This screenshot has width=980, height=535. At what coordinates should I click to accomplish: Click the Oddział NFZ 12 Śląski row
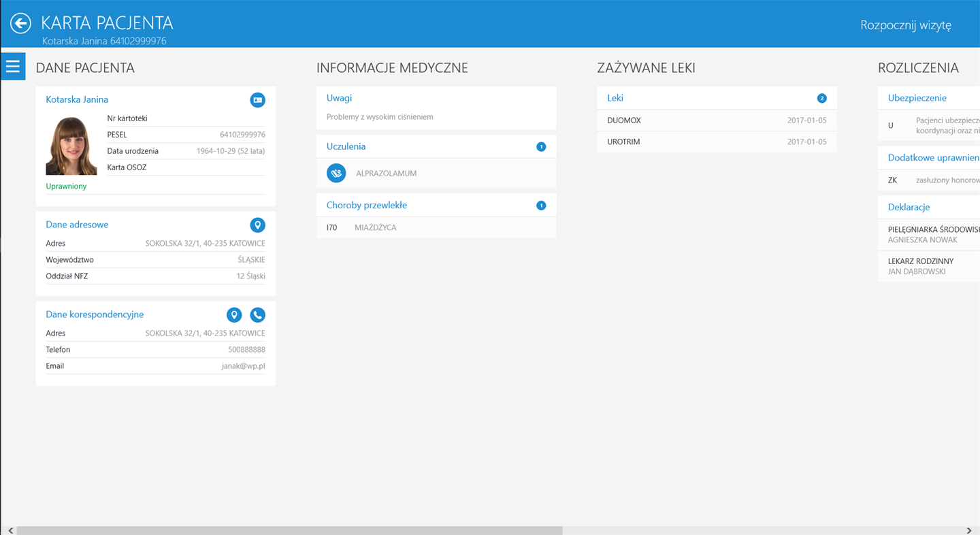point(156,276)
